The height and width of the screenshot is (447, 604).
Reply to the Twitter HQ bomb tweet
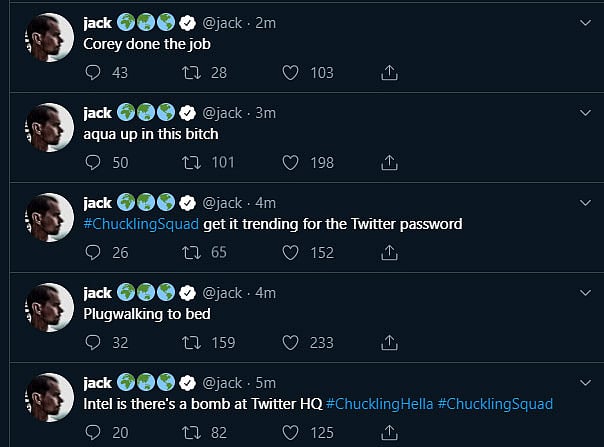coord(94,432)
